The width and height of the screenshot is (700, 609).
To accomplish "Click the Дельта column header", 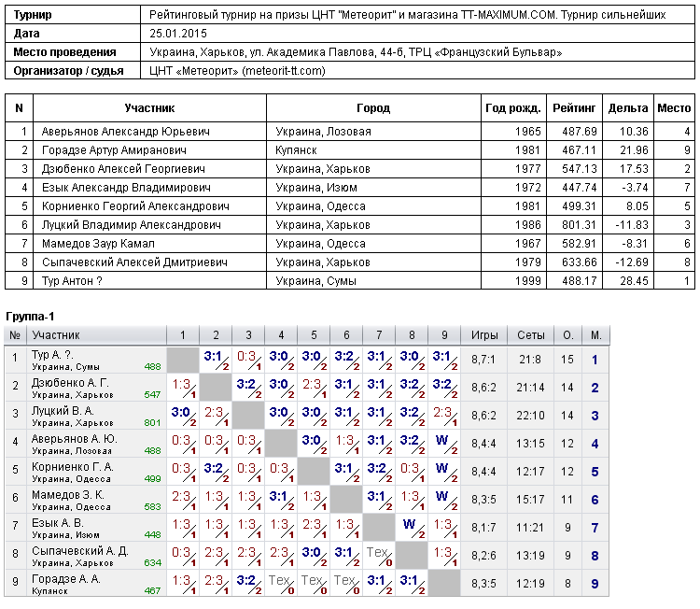I will (628, 108).
